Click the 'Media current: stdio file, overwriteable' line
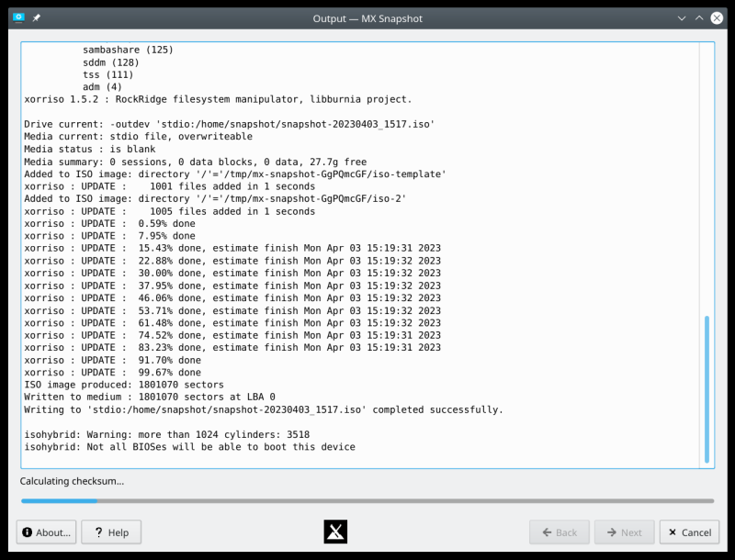The height and width of the screenshot is (560, 735). (x=139, y=136)
